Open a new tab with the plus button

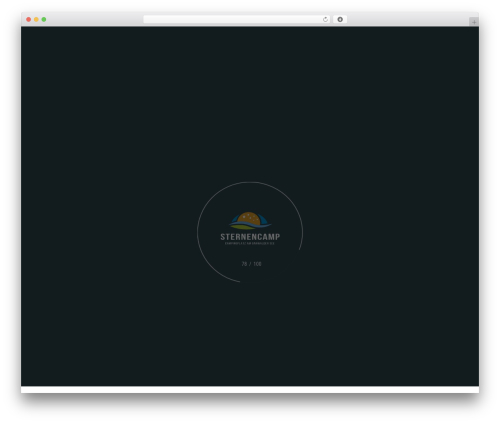pyautogui.click(x=474, y=22)
